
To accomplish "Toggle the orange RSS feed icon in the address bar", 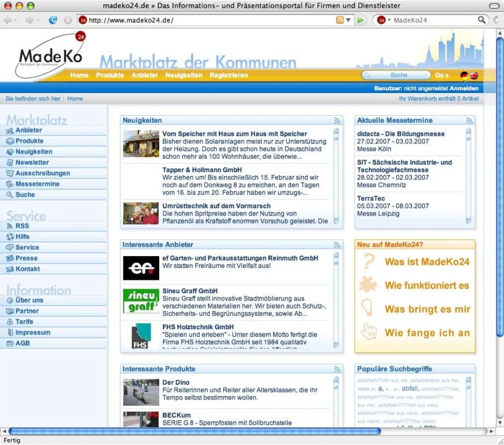I will coord(340,20).
